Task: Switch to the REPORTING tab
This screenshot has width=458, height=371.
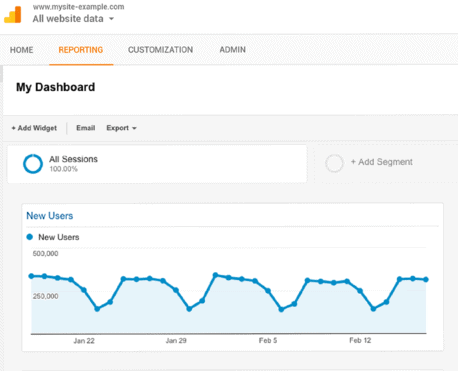Action: click(x=81, y=50)
